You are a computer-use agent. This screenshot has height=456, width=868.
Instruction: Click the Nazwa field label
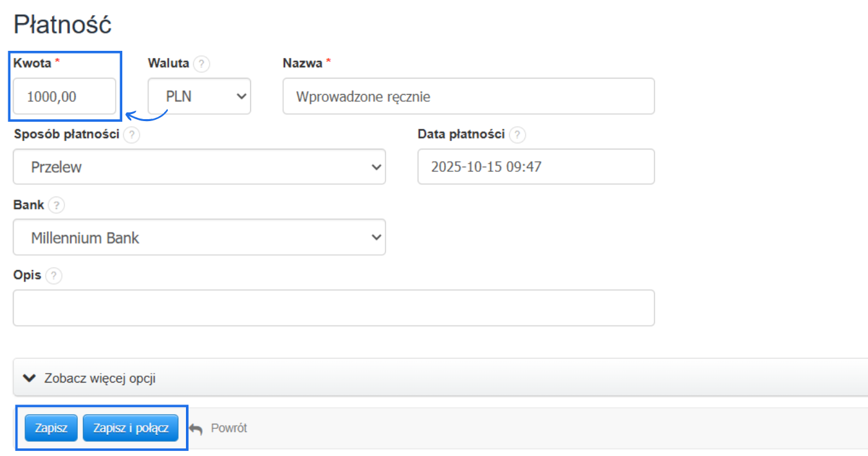pos(302,63)
